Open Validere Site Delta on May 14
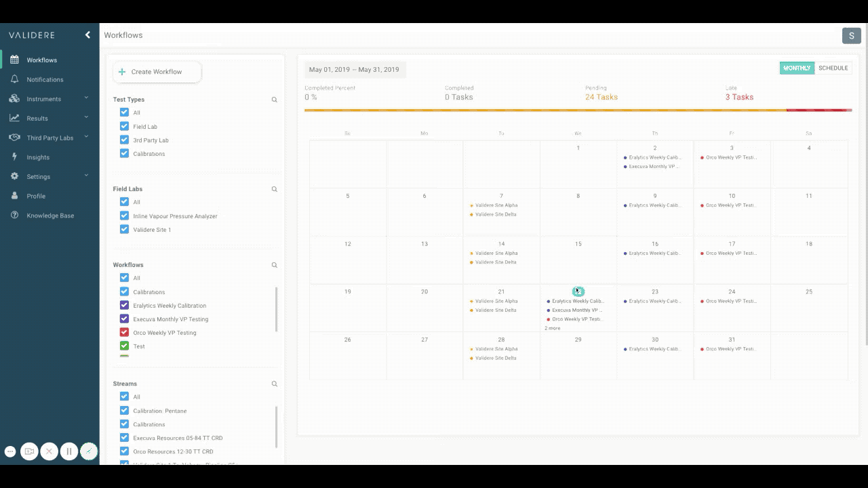 [493, 262]
